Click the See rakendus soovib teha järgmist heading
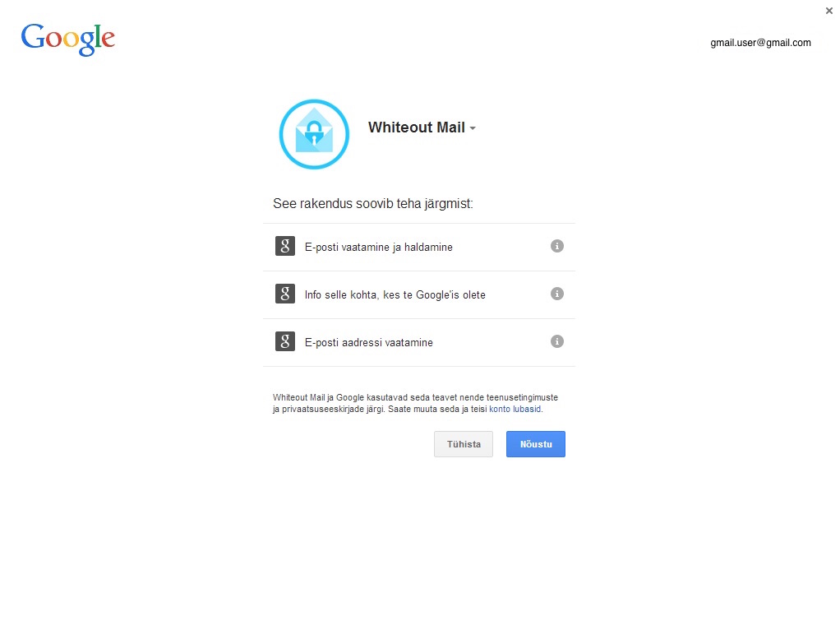Screen dimensions: 840x630 [373, 204]
